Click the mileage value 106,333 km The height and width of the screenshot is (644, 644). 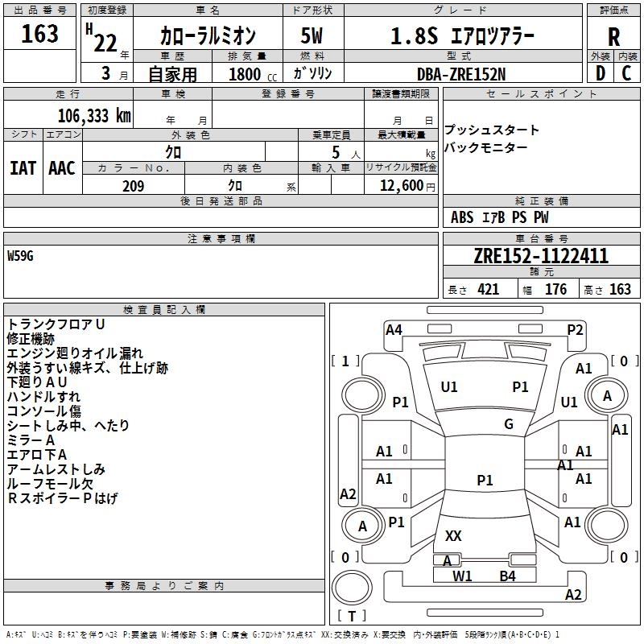[93, 115]
